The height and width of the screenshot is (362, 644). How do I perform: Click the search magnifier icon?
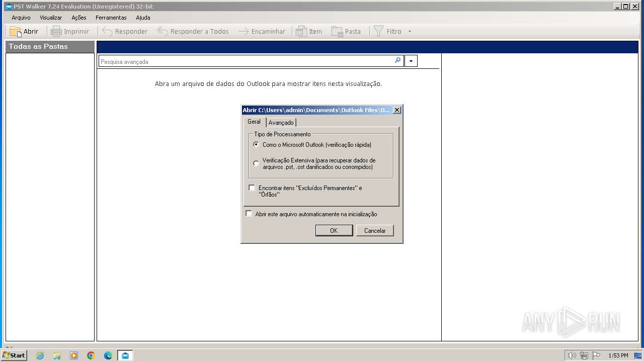pyautogui.click(x=397, y=61)
